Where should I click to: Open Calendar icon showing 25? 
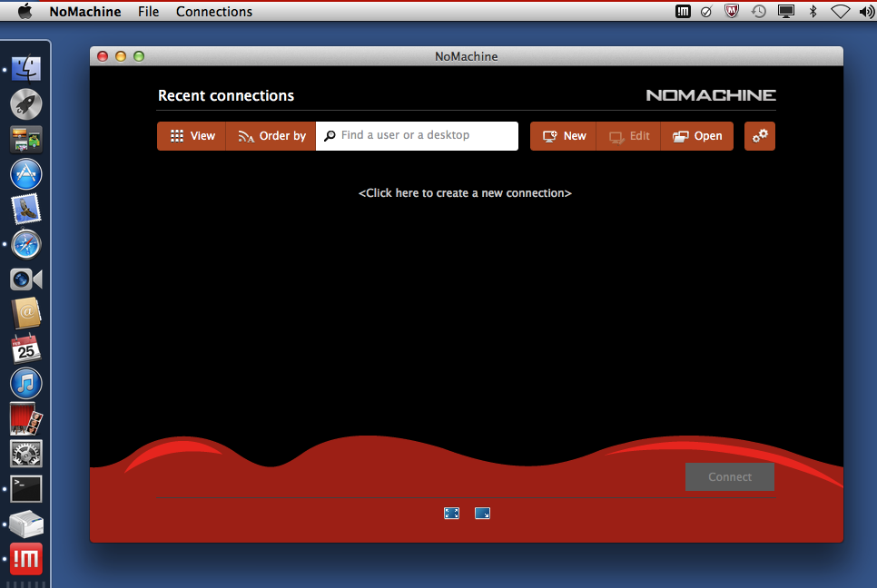point(25,348)
